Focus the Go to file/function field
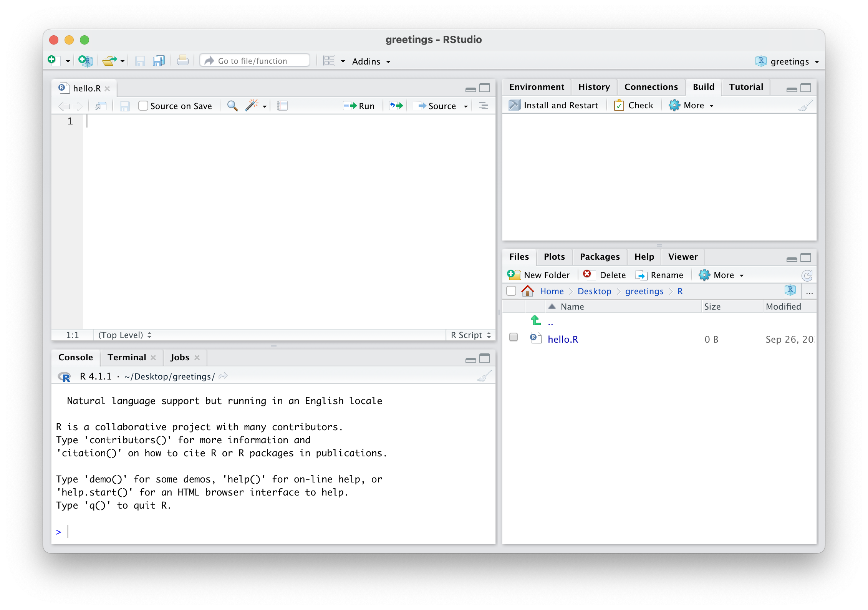 coord(255,61)
